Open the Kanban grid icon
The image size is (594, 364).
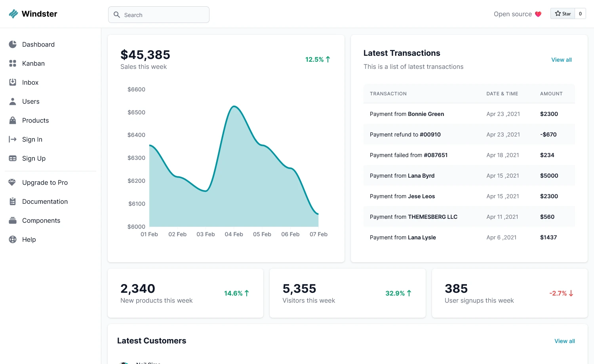13,63
